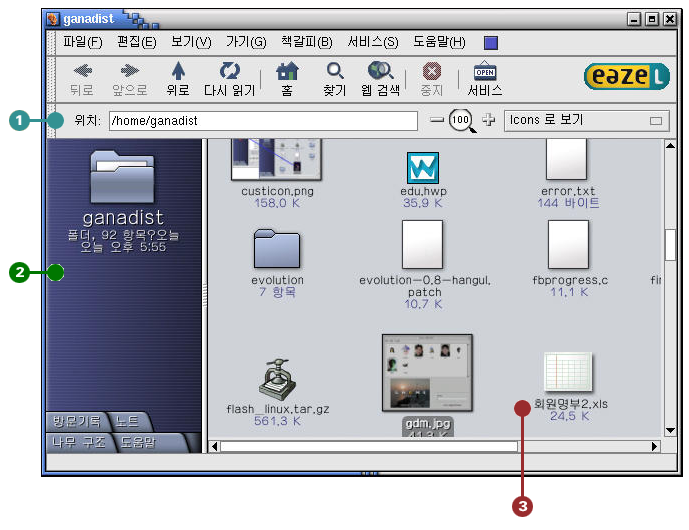This screenshot has width=689, height=530.
Task: Maximize the ganadist window
Action: pos(652,19)
